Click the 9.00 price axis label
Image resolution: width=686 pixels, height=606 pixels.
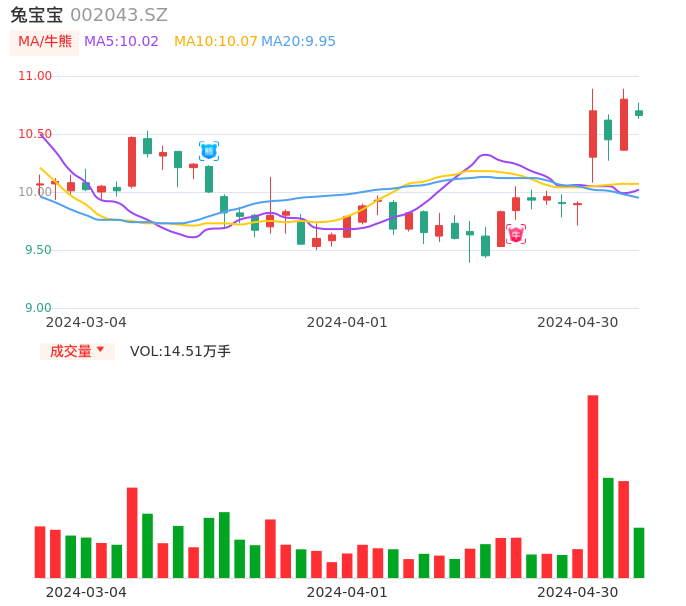[x=38, y=308]
